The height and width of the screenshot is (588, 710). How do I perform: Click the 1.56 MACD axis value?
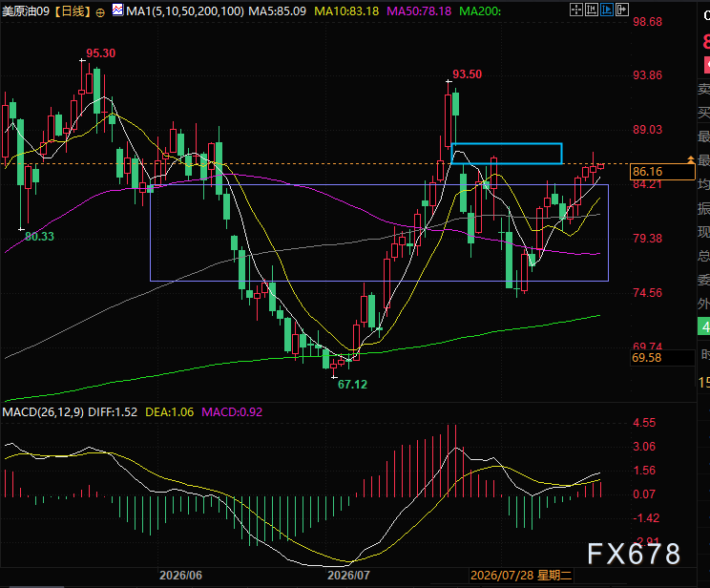644,471
